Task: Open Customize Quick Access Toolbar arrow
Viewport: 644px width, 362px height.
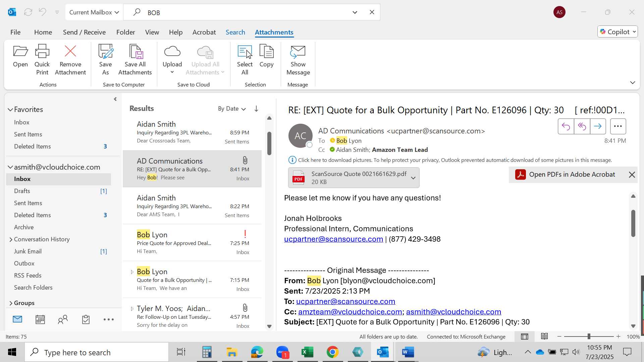Action: [x=57, y=12]
